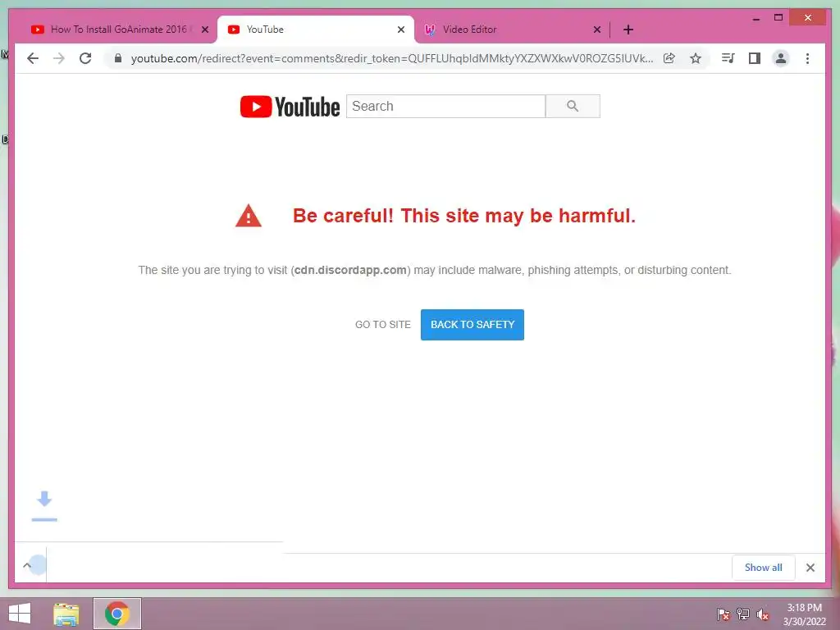Screen dimensions: 840x630
Task: Click Show all downloads button
Action: tap(764, 568)
